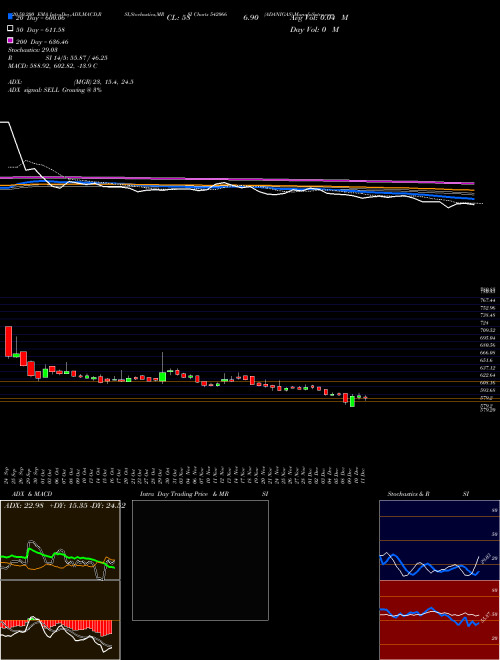Click the 709.52 price axis label
Image resolution: width=500 pixels, height=660 pixels.
488,330
